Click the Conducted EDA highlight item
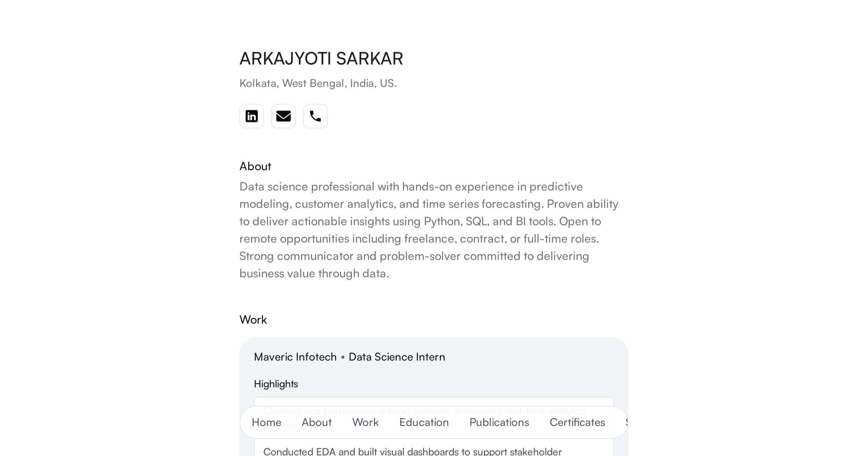 412,451
